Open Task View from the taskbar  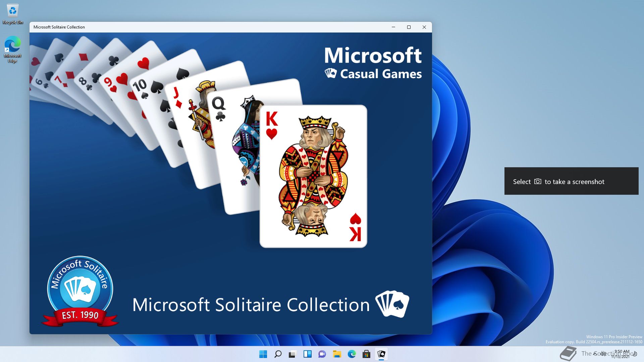click(x=293, y=354)
